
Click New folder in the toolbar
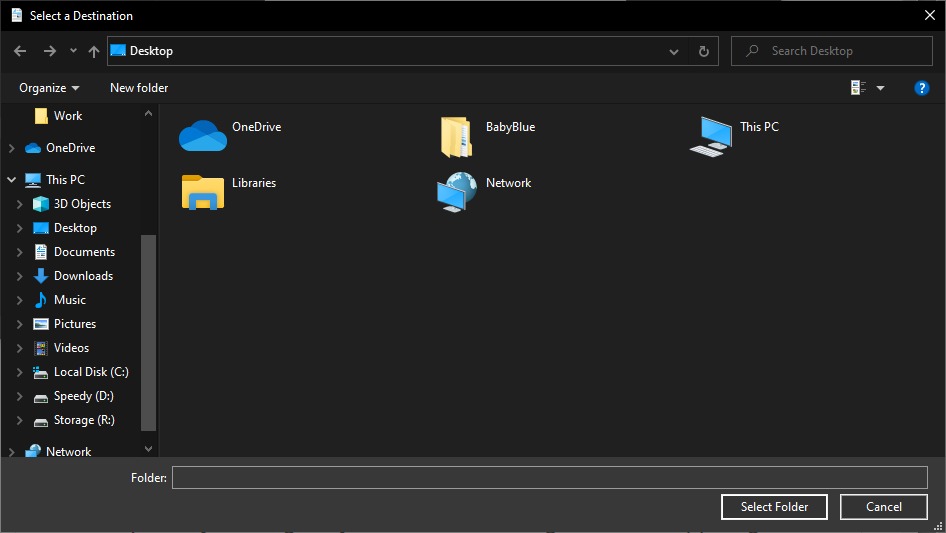(139, 88)
